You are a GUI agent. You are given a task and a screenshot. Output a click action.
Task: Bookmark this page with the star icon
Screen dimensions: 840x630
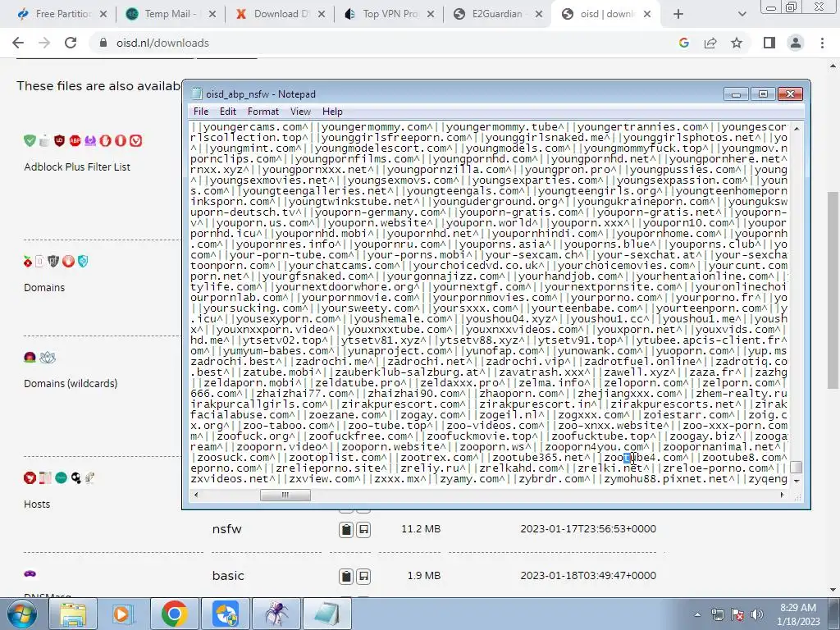click(737, 43)
